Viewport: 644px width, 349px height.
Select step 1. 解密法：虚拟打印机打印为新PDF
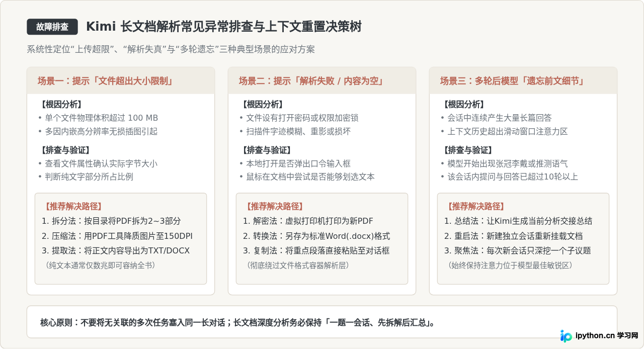pos(308,221)
